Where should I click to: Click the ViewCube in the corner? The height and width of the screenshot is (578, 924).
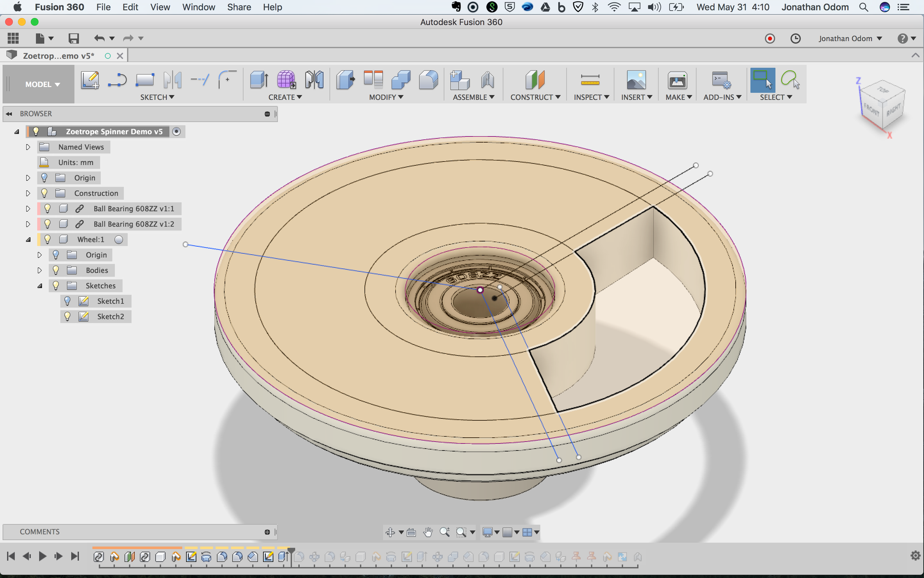tap(882, 105)
